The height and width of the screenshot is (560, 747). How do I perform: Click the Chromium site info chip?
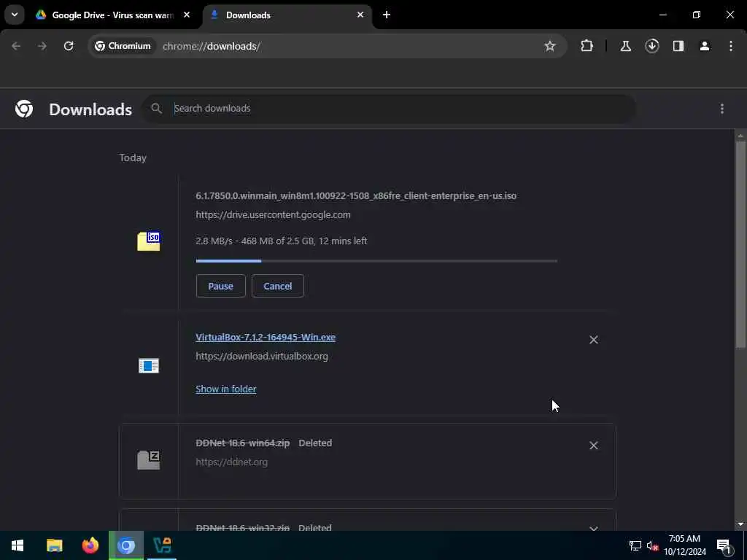(x=123, y=46)
